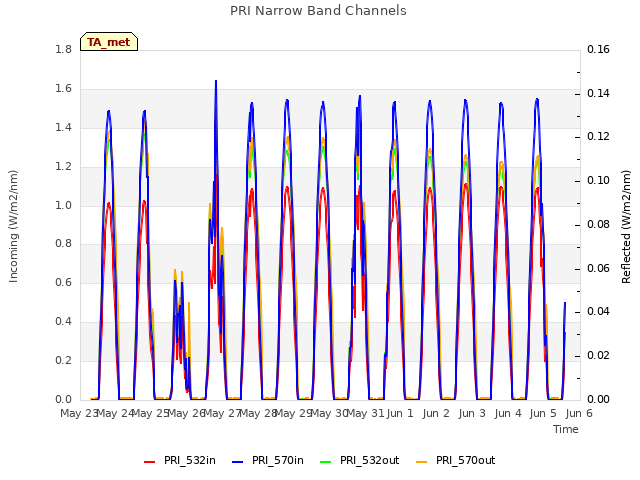Click the Jun 2 x-axis tick label
Image resolution: width=640 pixels, height=480 pixels.
[x=436, y=413]
